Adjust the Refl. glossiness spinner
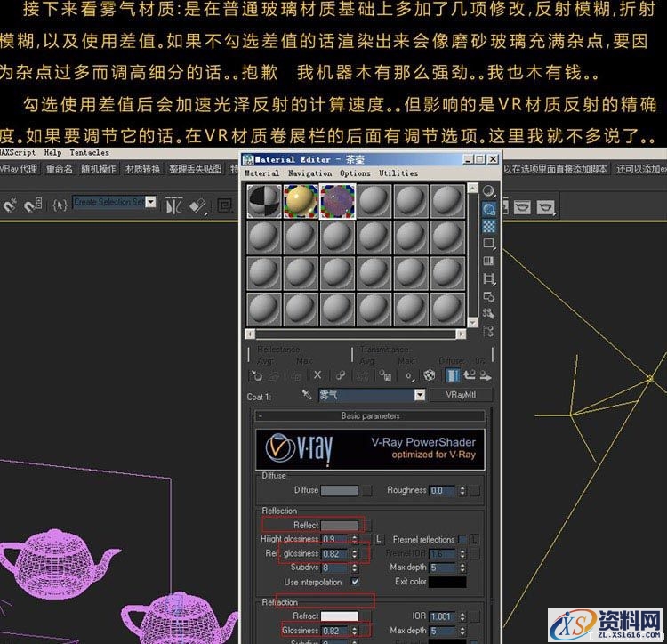This screenshot has height=644, width=667. (x=355, y=553)
